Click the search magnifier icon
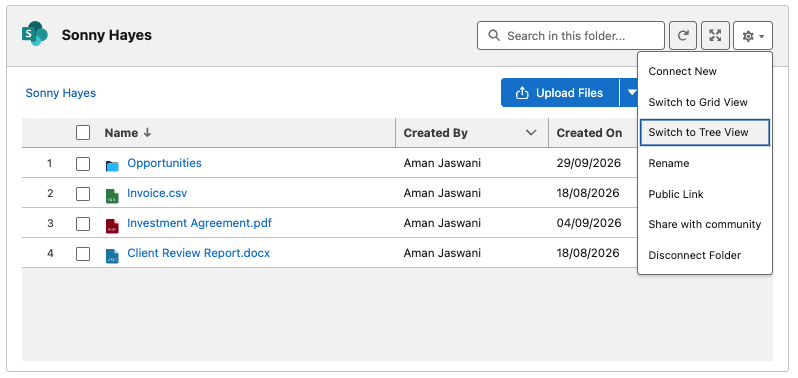Screen dimensions: 798x378 click(x=494, y=35)
